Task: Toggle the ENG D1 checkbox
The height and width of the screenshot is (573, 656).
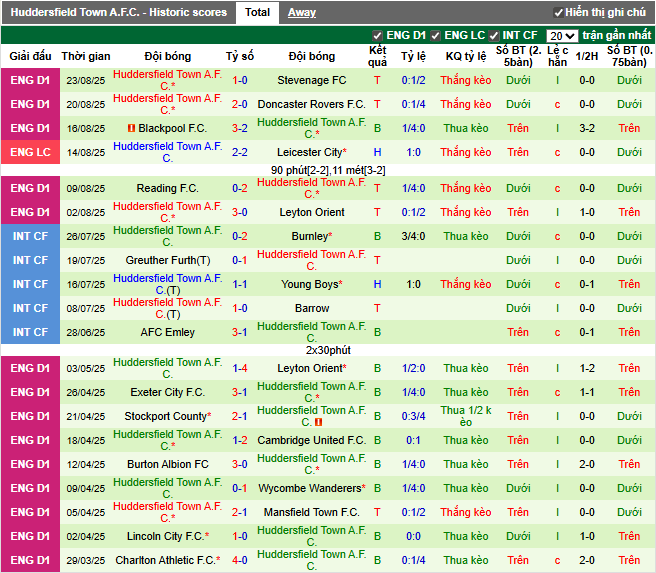Action: [377, 36]
